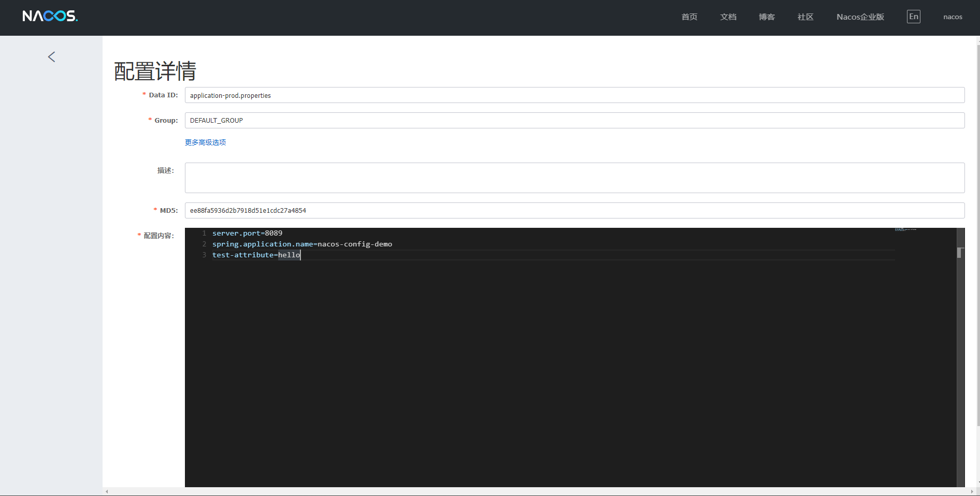Click the NACOS logo
980x496 pixels.
[50, 16]
